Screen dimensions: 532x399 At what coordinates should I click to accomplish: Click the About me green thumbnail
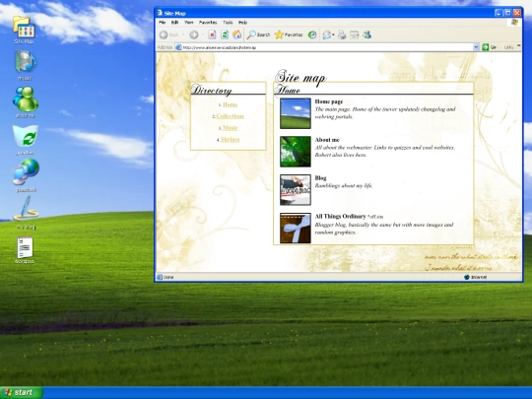[x=296, y=152]
